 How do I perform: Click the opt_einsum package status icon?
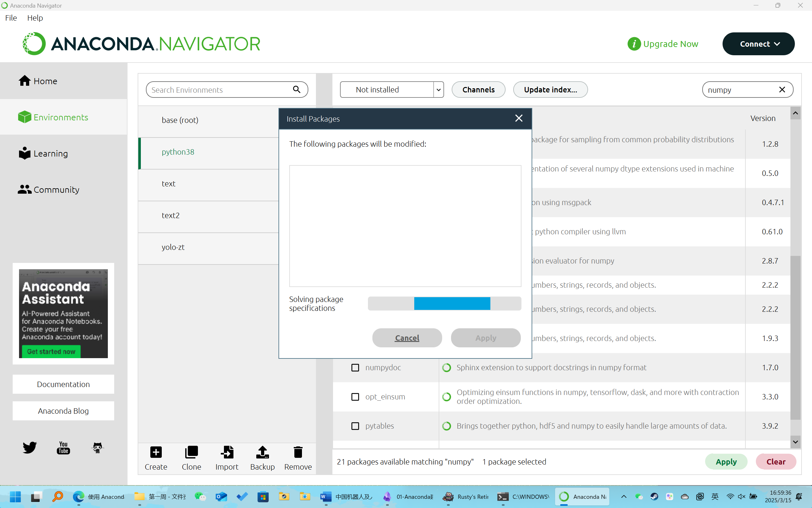point(447,397)
